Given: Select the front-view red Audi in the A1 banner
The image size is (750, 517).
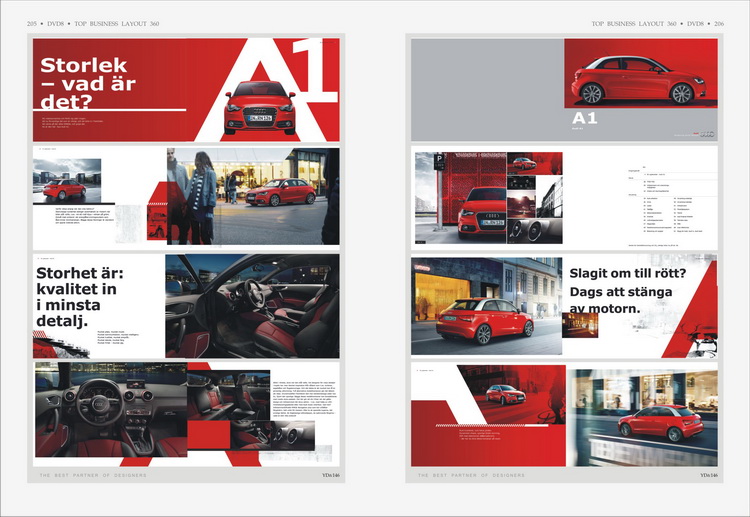Looking at the screenshot, I should (260, 108).
